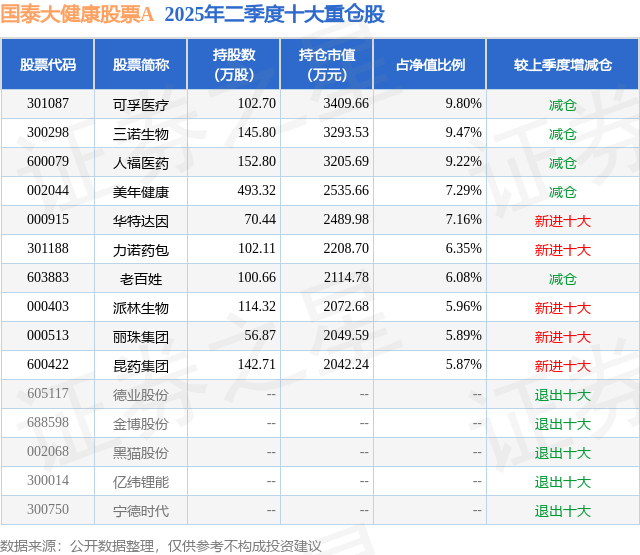The image size is (640, 555).
Task: Click 退出十大 in the 宁德时代 row
Action: pos(563,511)
